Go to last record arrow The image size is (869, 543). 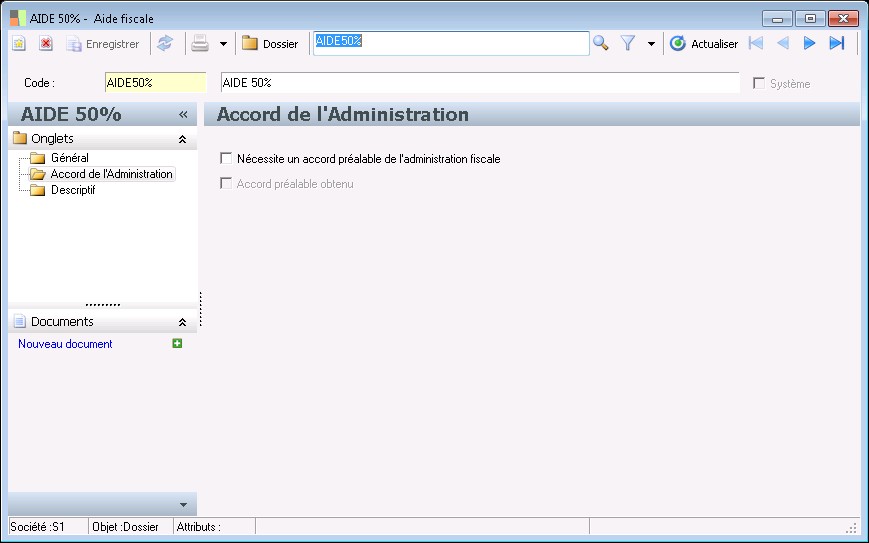837,43
